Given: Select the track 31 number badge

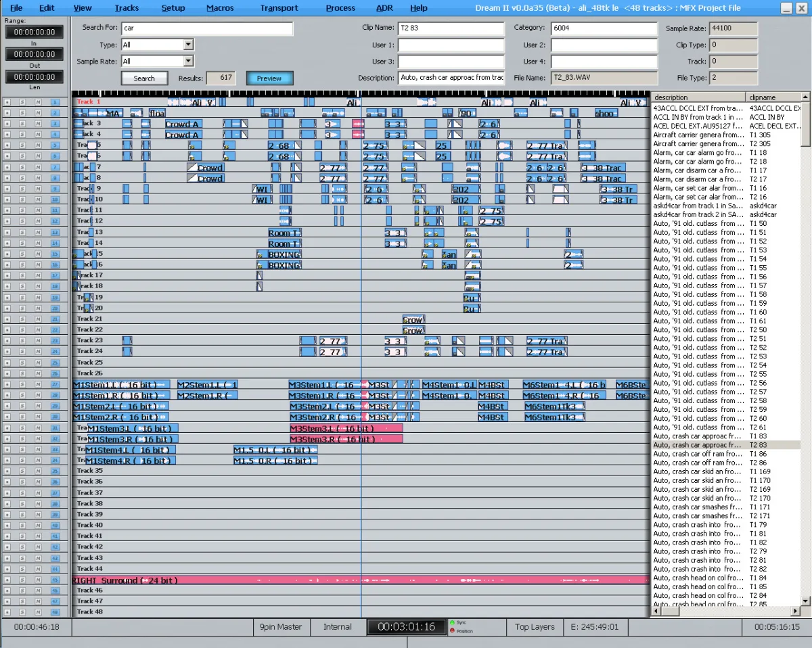Looking at the screenshot, I should (x=55, y=427).
